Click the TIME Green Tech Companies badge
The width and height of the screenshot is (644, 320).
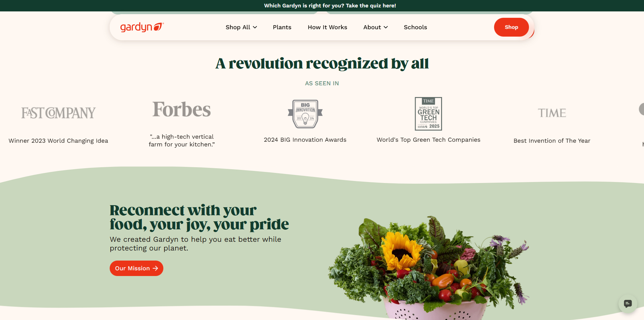pos(428,114)
